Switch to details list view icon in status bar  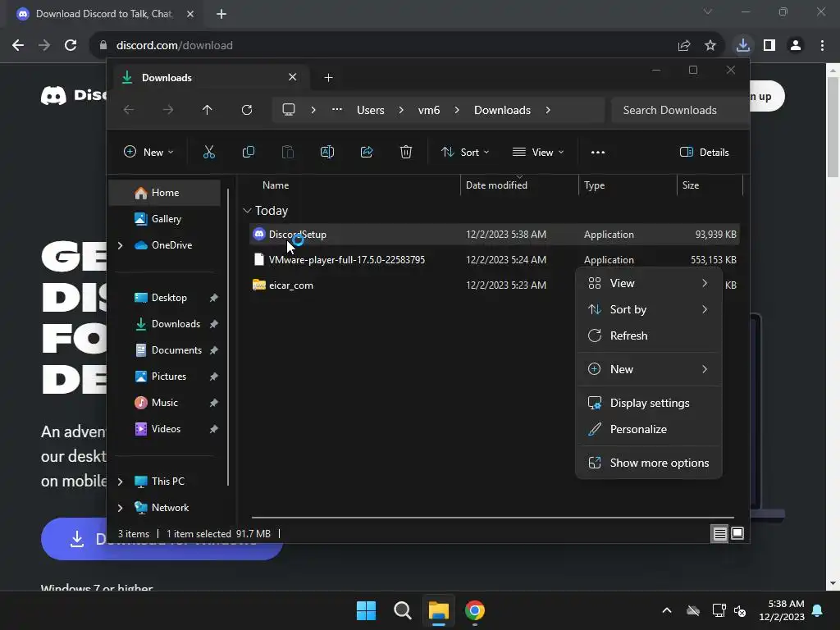tap(719, 533)
